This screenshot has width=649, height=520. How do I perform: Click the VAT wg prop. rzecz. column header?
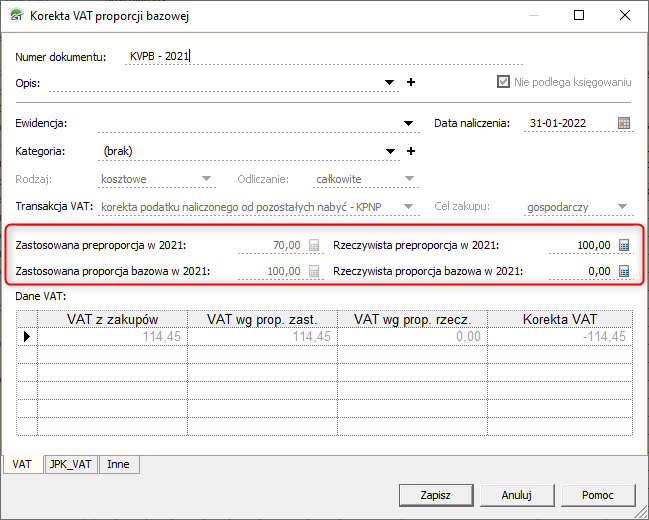(x=413, y=319)
